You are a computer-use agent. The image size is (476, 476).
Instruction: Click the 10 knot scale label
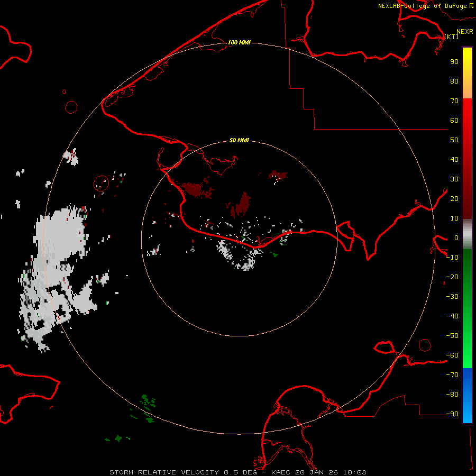tap(454, 218)
